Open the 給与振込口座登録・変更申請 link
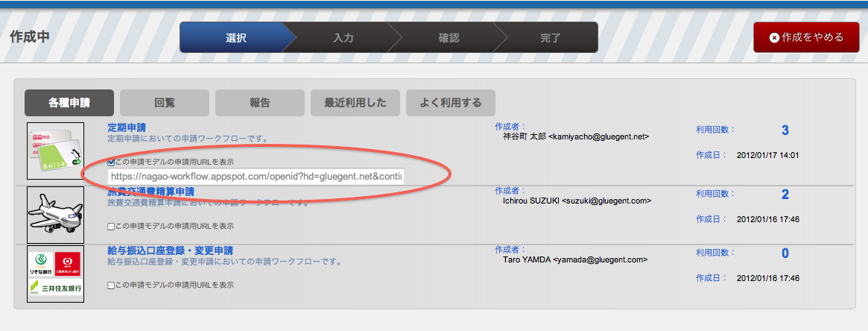The image size is (868, 331). pos(170,250)
